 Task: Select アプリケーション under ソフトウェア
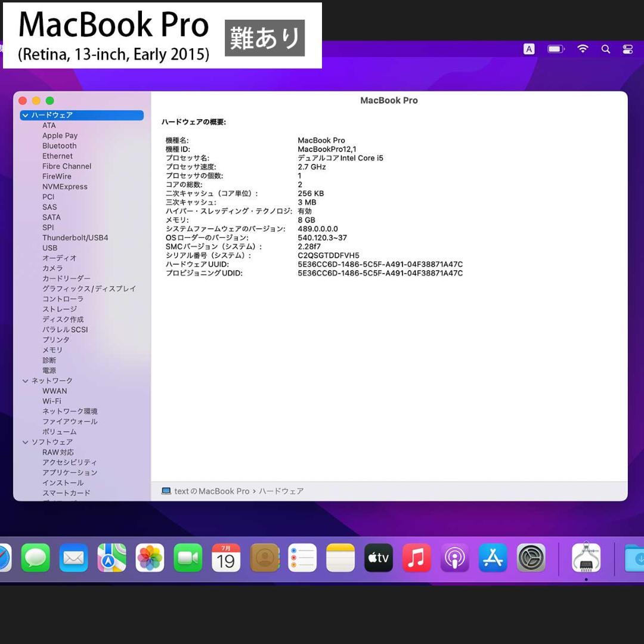tap(70, 473)
